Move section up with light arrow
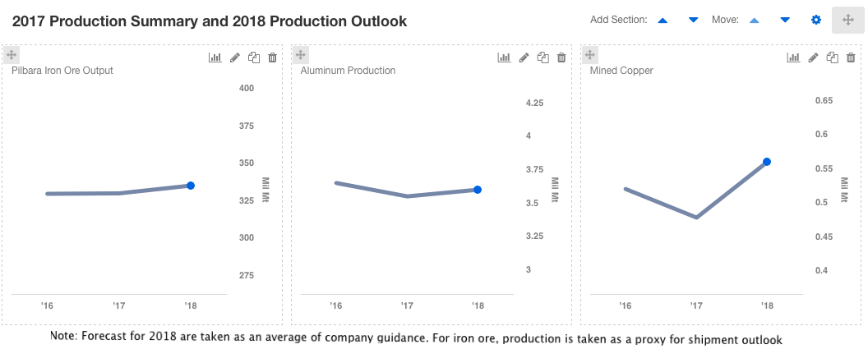Image resolution: width=868 pixels, height=349 pixels. [755, 20]
